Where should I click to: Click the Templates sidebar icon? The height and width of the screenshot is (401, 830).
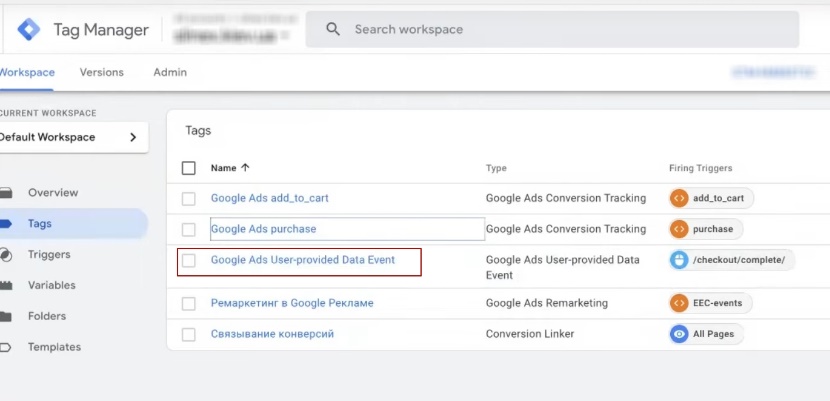tap(6, 347)
